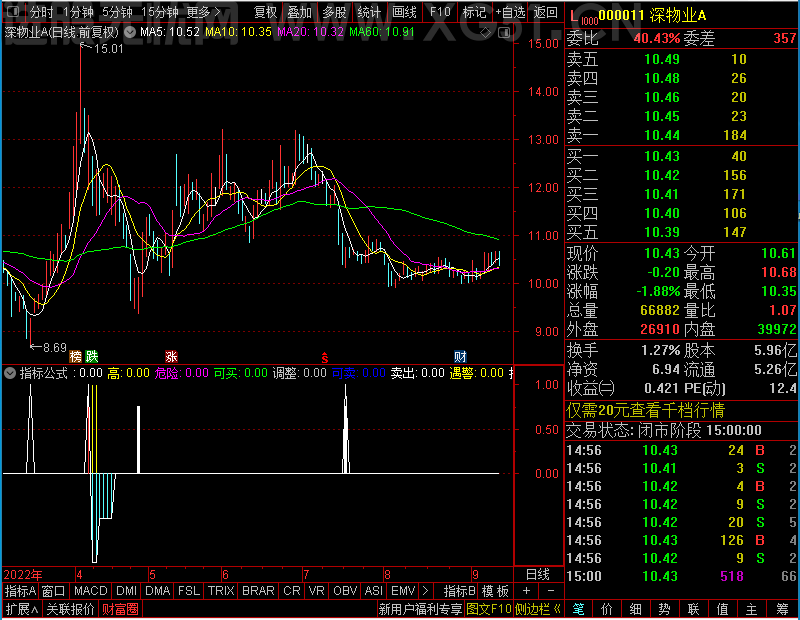The image size is (800, 620).
Task: Click the 统计 statistics button
Action: click(369, 11)
